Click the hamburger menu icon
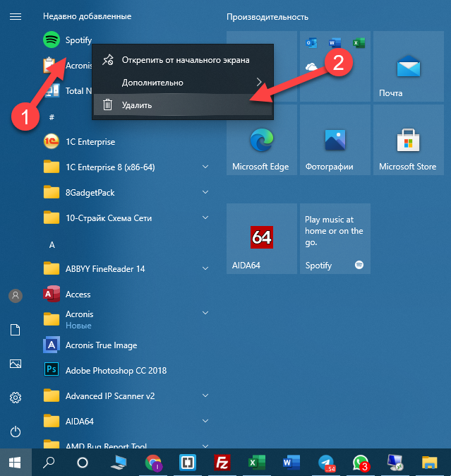The height and width of the screenshot is (476, 451). point(16,16)
